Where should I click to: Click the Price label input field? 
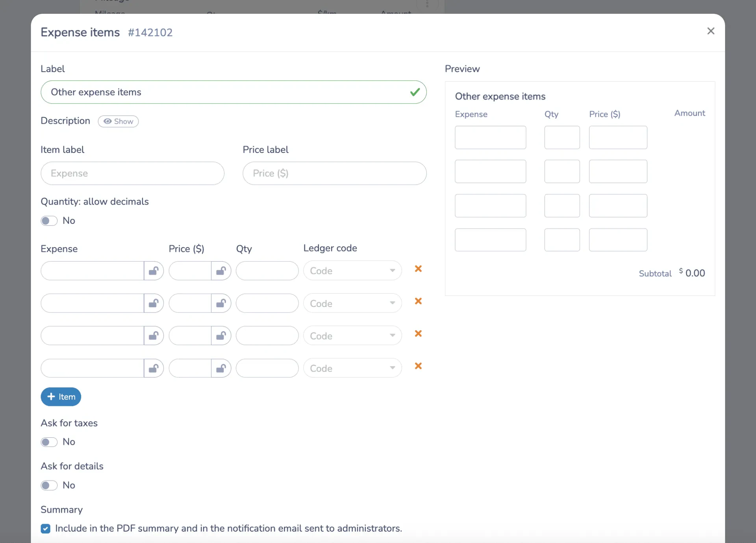coord(335,173)
